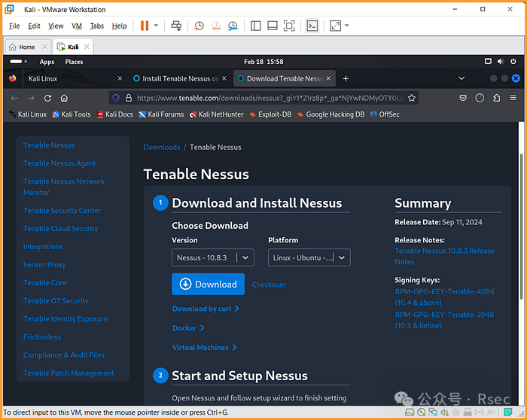Bookmark this page with the star icon
Screen dimensions: 527x420
[x=411, y=98]
